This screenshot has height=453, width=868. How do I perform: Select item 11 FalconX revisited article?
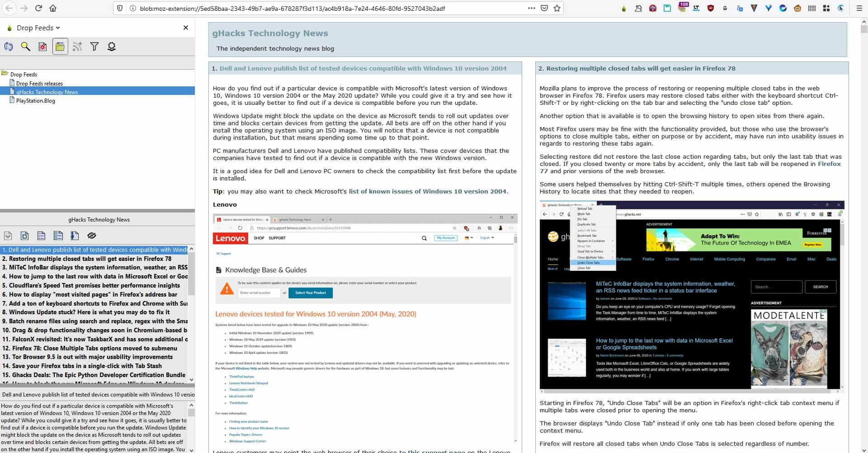pyautogui.click(x=94, y=339)
